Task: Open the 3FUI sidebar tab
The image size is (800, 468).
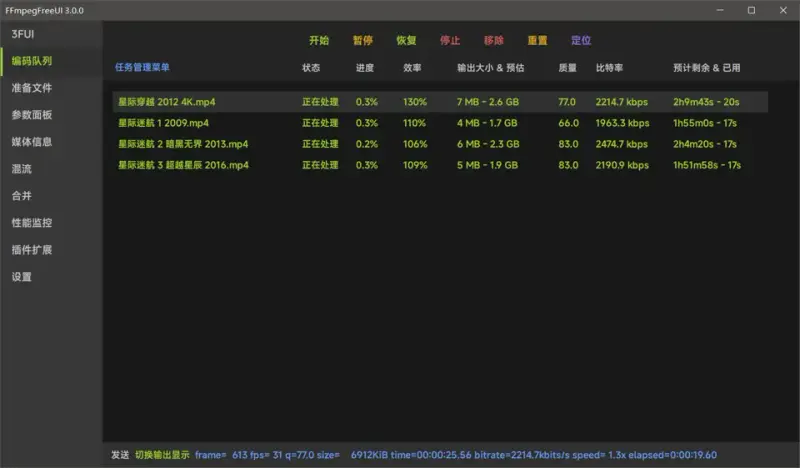Action: tap(22, 34)
